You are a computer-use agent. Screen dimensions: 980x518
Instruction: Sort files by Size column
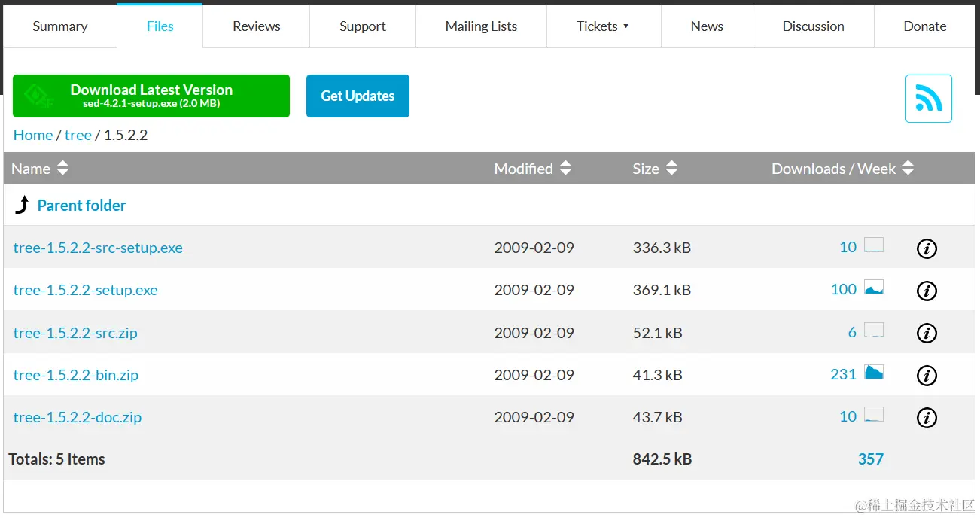671,169
